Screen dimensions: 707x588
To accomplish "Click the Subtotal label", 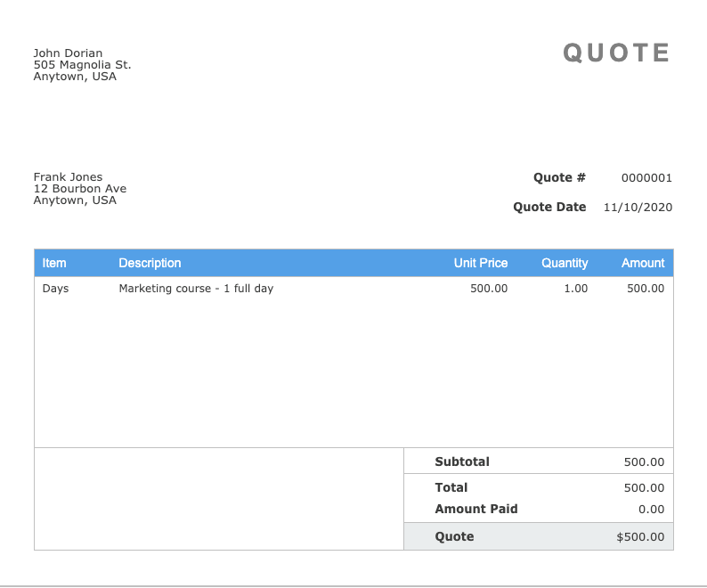I will [462, 461].
